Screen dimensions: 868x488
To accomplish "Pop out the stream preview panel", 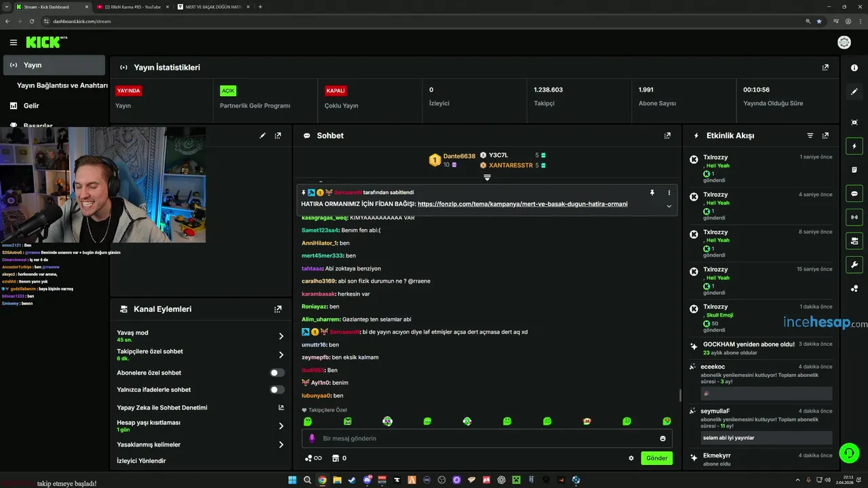I will [x=277, y=136].
